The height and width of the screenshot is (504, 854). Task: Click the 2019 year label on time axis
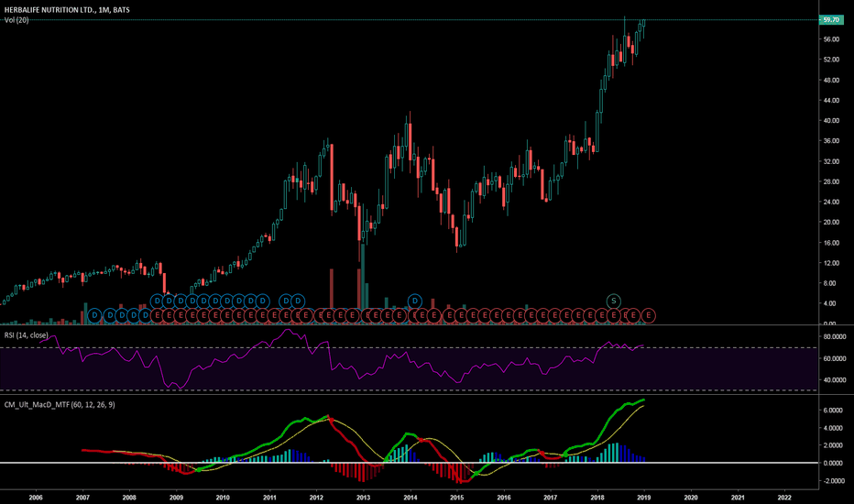644,497
